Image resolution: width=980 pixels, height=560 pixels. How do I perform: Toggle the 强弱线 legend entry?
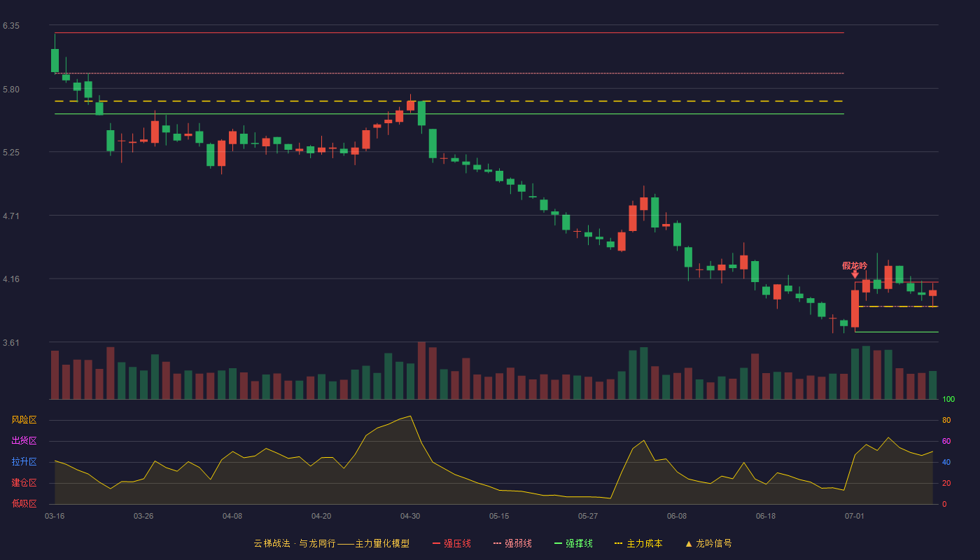click(512, 543)
